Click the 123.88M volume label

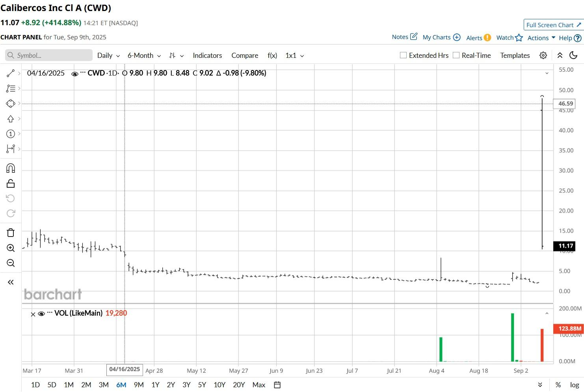pyautogui.click(x=569, y=328)
